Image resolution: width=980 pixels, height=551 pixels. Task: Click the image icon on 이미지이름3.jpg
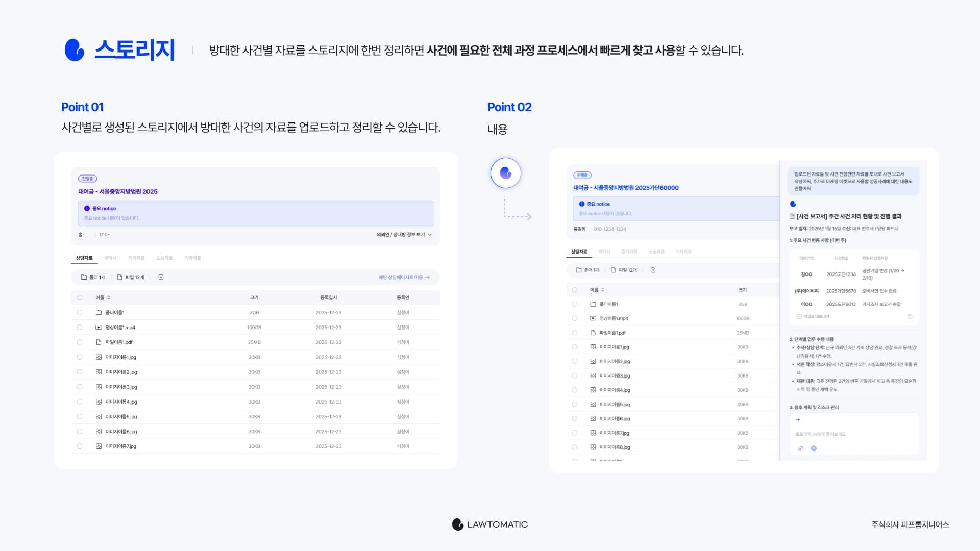tap(97, 387)
